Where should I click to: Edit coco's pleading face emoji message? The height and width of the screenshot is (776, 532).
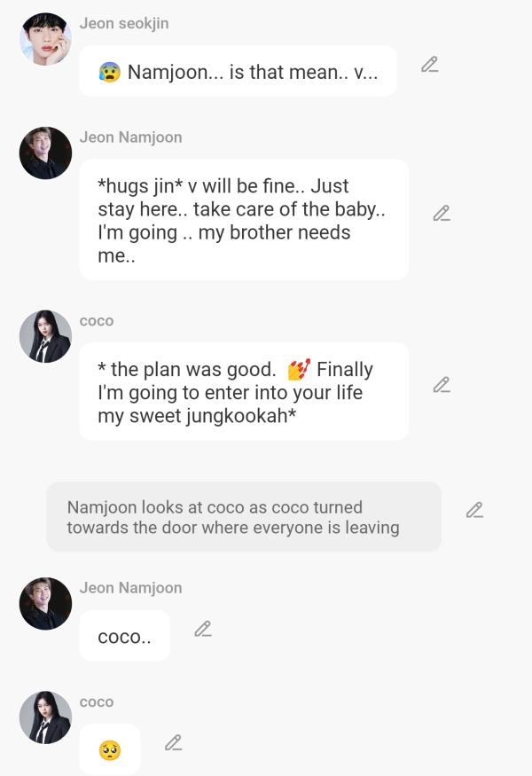[x=173, y=742]
